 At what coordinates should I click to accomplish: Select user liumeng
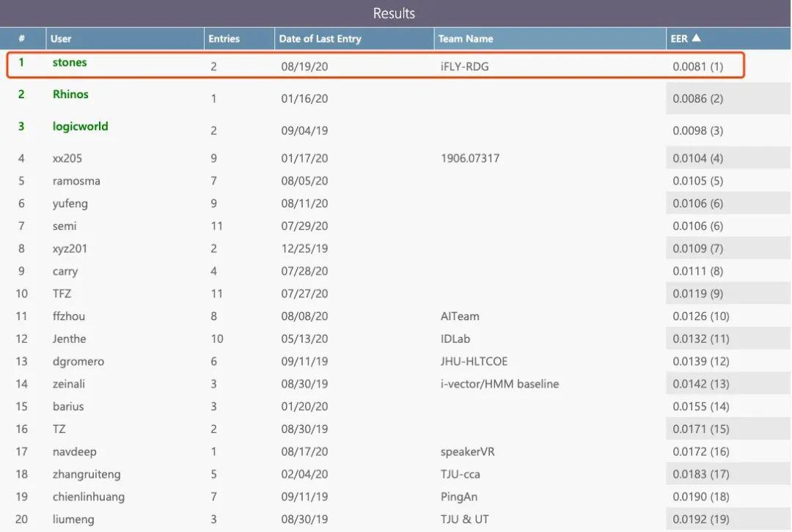[73, 520]
